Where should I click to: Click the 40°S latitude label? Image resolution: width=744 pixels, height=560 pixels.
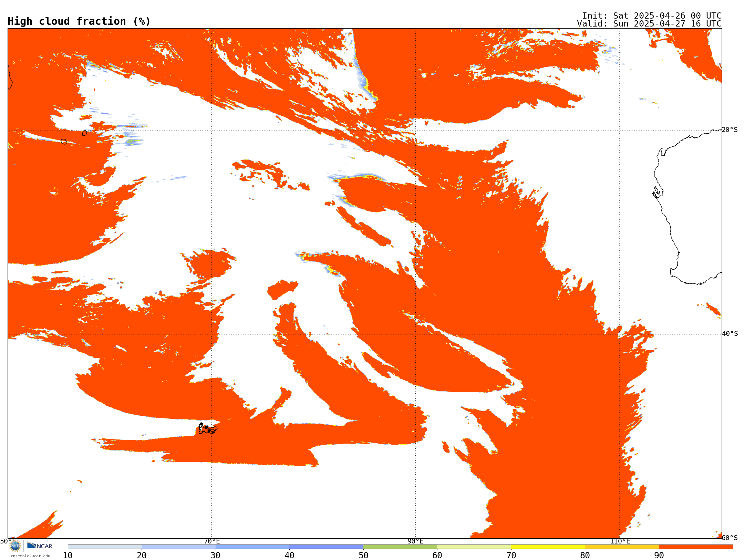pos(730,334)
